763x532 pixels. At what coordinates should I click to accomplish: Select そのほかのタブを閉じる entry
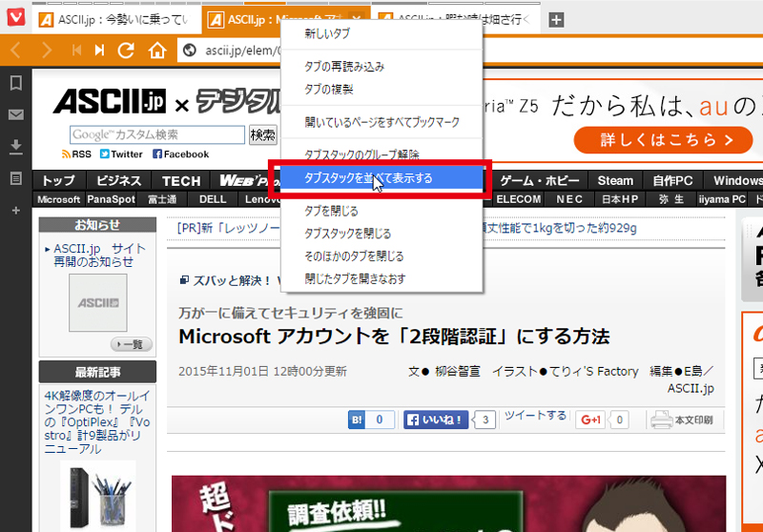click(x=382, y=256)
